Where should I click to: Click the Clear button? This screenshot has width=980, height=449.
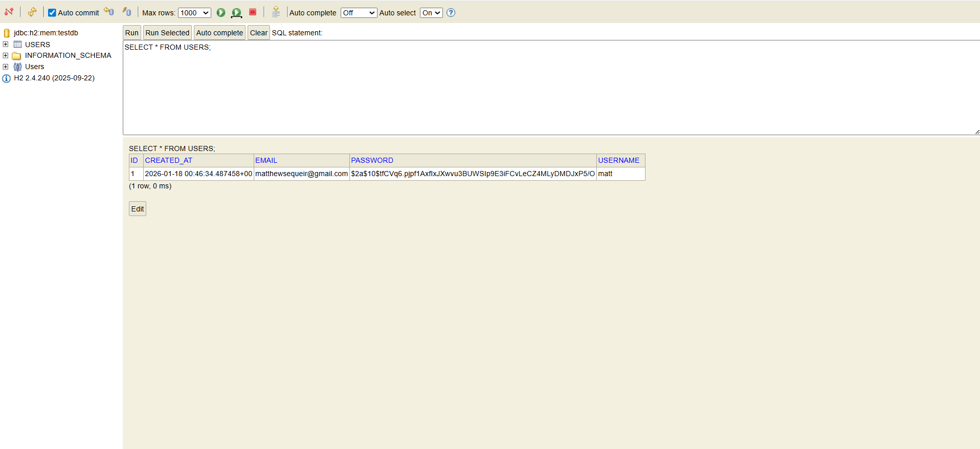[x=258, y=33]
